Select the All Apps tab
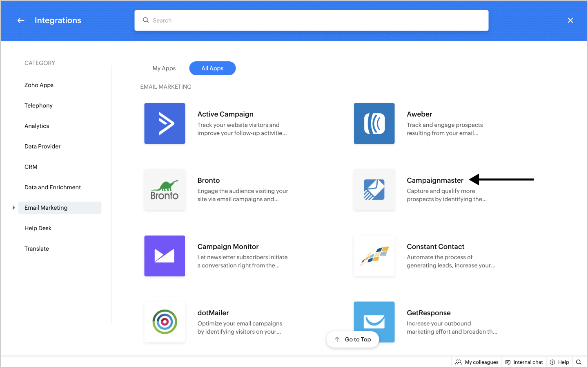Viewport: 588px width, 368px height. [x=212, y=68]
